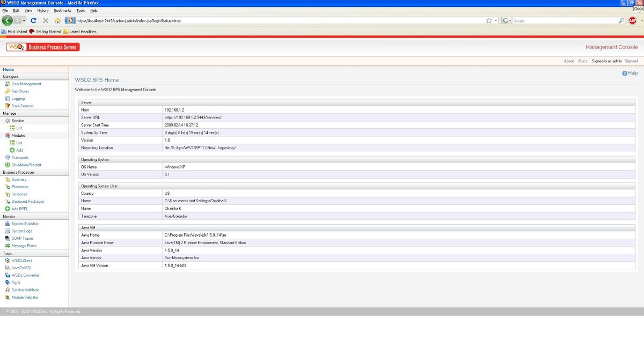Image resolution: width=644 pixels, height=338 pixels.
Task: Click the Adblock Plus ABP icon
Action: tap(632, 20)
